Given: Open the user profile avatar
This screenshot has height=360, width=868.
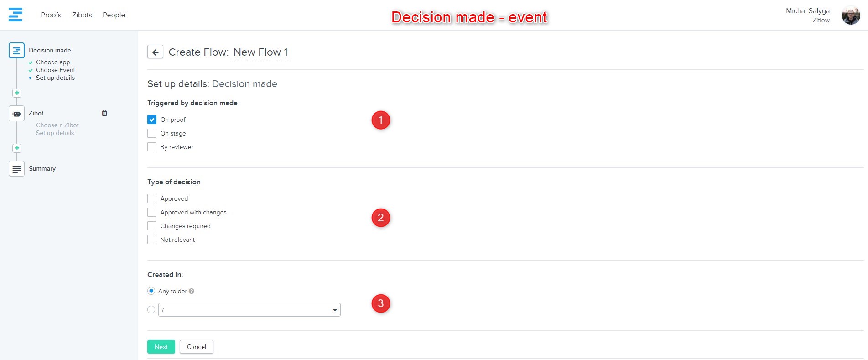Looking at the screenshot, I should [851, 16].
